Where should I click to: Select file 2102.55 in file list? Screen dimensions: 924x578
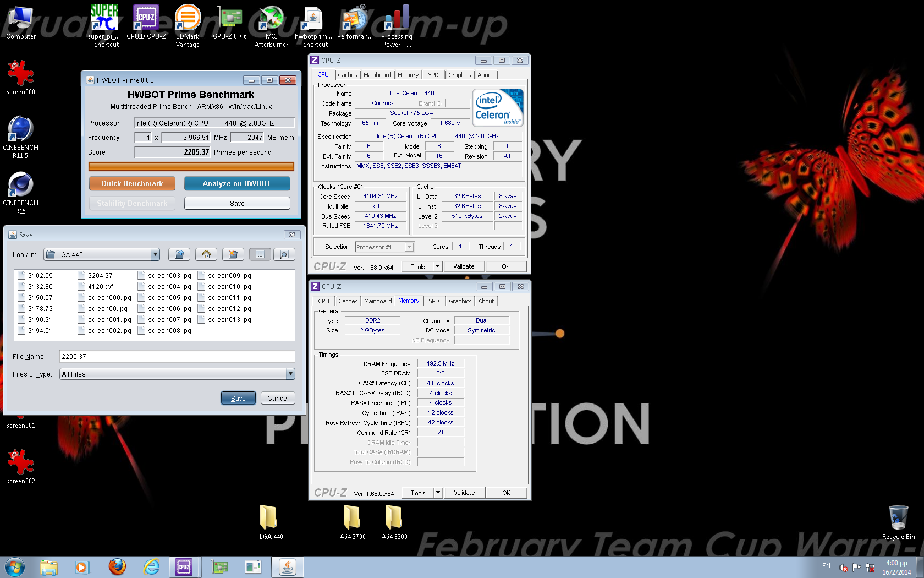36,276
